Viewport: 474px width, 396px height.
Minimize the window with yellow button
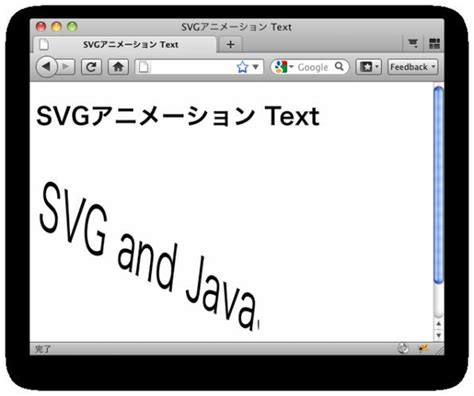pos(57,27)
